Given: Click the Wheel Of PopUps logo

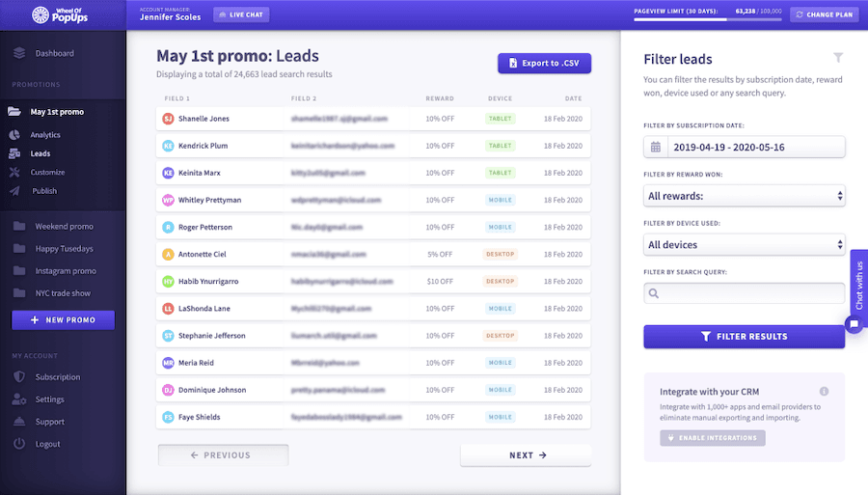Looking at the screenshot, I should coord(63,14).
